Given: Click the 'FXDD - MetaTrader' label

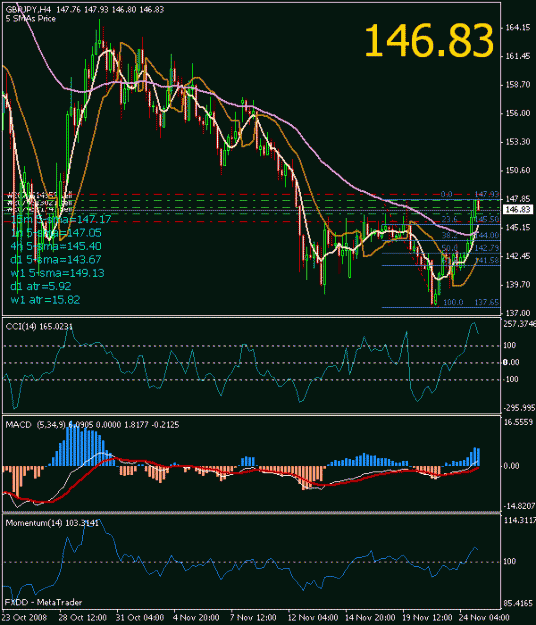Looking at the screenshot, I should 43,602.
